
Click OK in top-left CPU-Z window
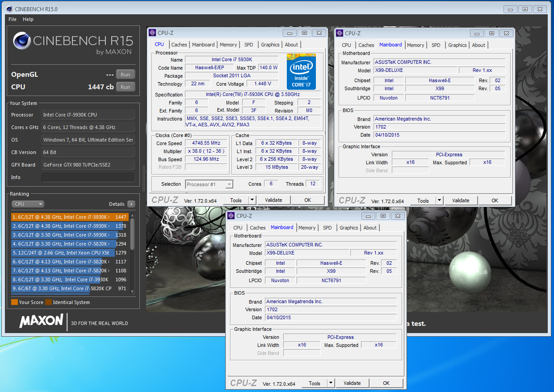(307, 200)
